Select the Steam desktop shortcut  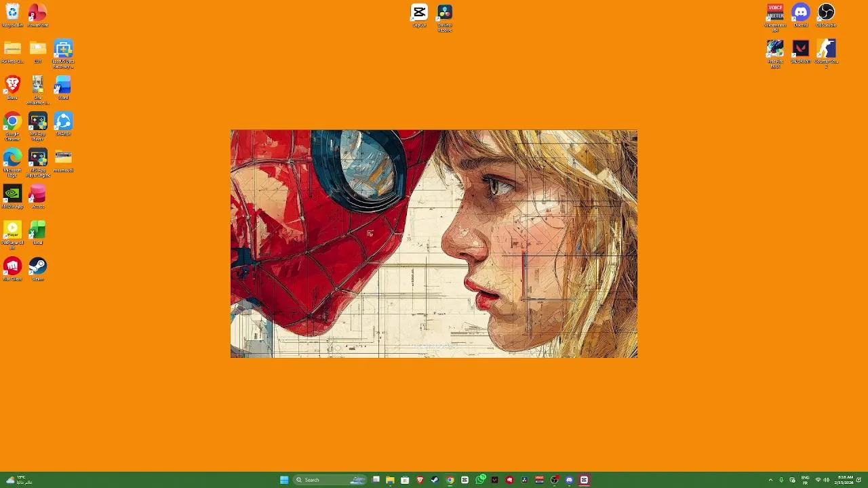(38, 270)
